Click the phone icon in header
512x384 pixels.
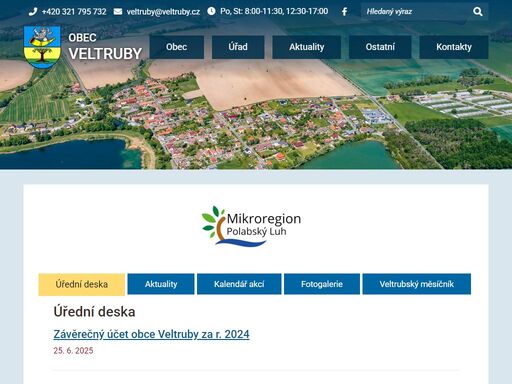[x=33, y=12]
